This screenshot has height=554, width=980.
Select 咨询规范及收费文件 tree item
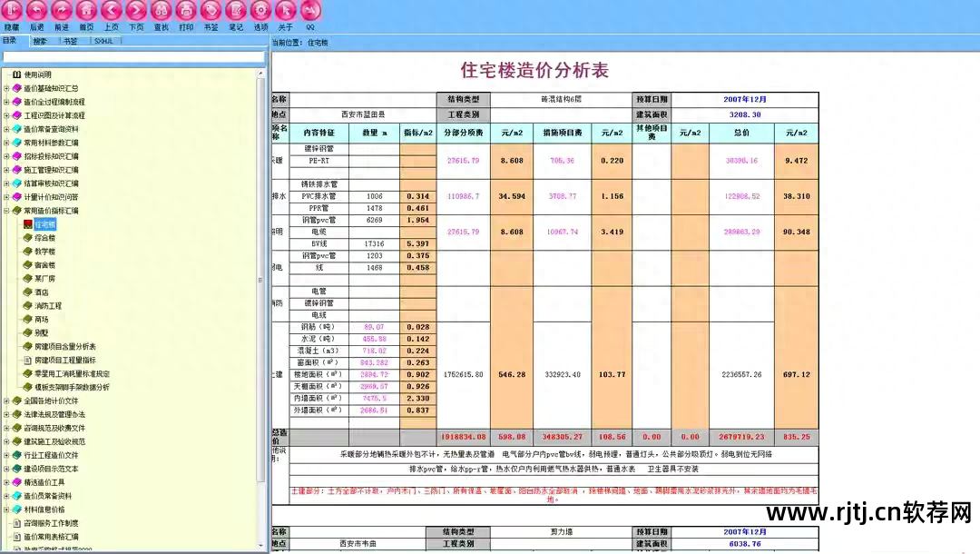pyautogui.click(x=54, y=428)
